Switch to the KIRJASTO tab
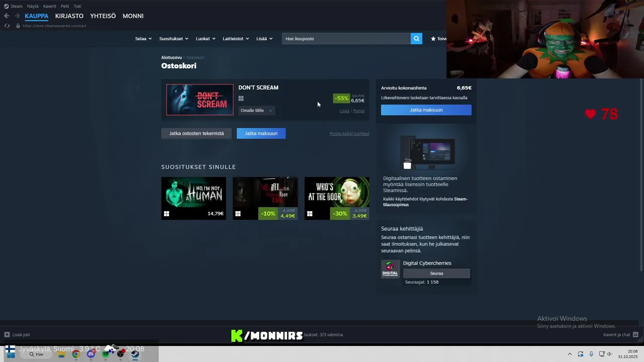This screenshot has height=362, width=644. point(69,16)
